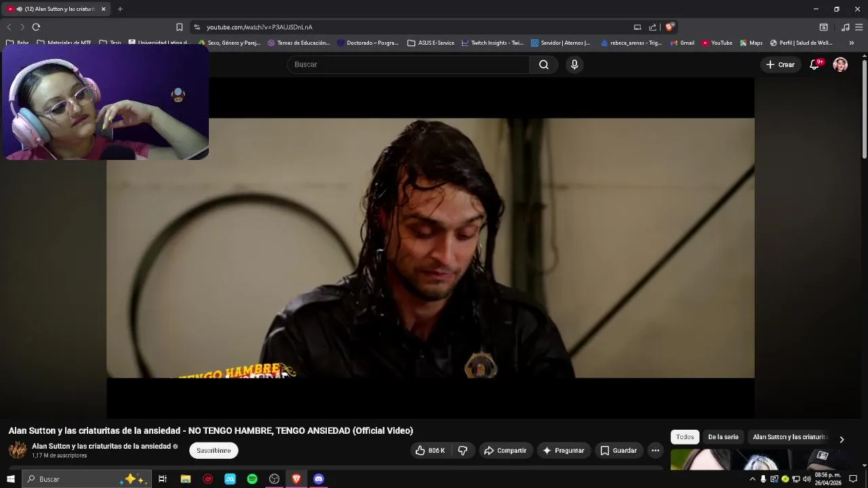Click the Crear button

[x=780, y=64]
